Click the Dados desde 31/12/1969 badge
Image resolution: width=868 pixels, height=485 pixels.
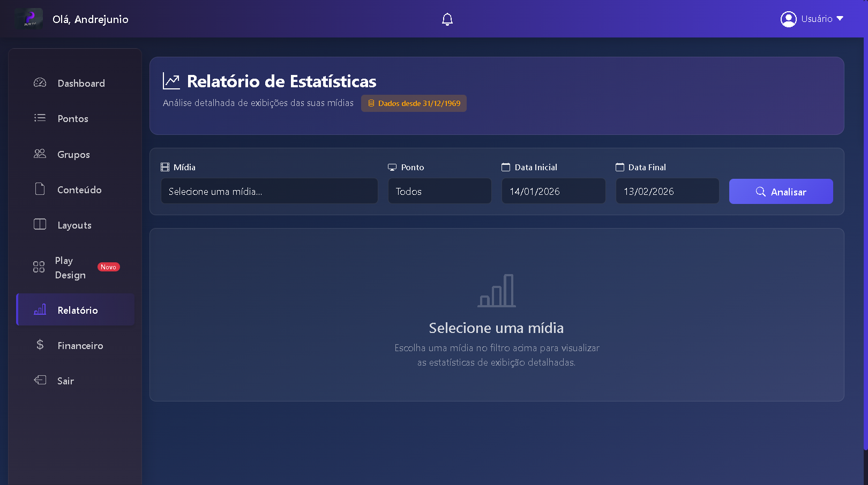click(x=414, y=103)
